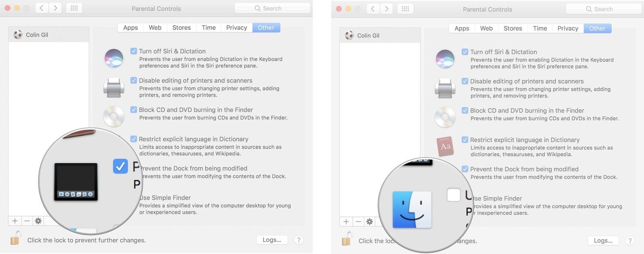The height and width of the screenshot is (254, 644).
Task: Go back using the right window's back arrow
Action: click(373, 9)
